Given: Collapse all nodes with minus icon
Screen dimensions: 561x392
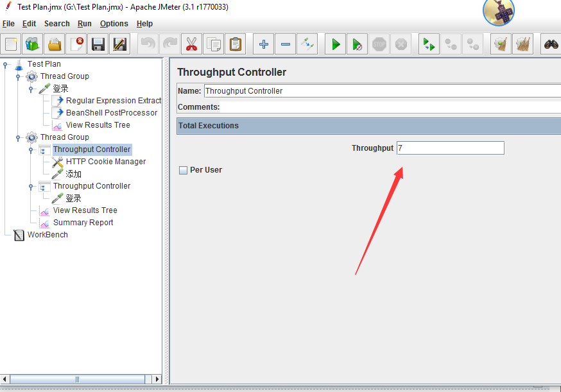Looking at the screenshot, I should point(286,44).
